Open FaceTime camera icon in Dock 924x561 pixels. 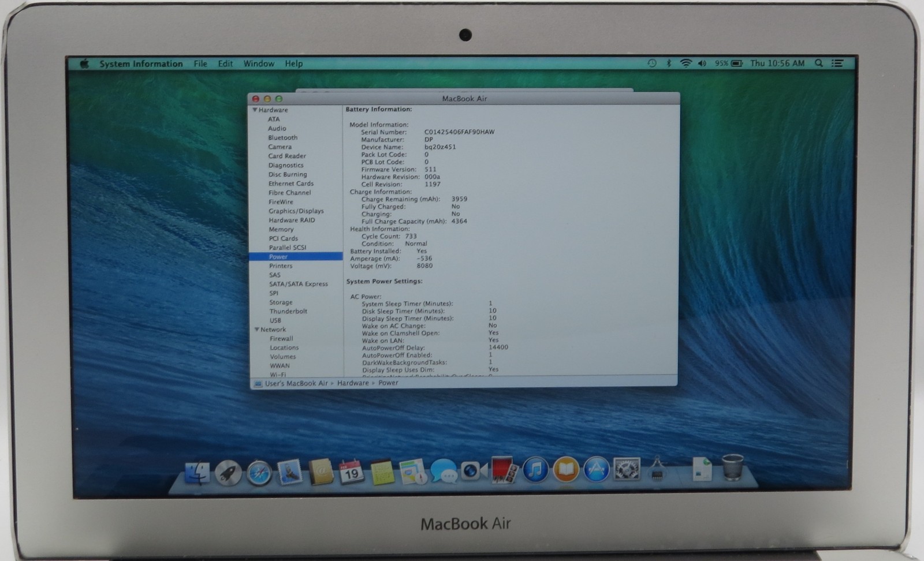tap(474, 472)
